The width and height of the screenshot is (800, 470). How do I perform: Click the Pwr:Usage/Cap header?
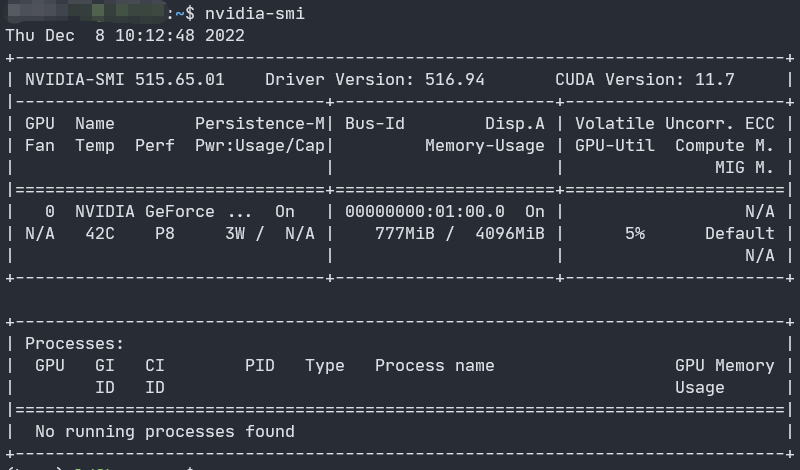point(260,146)
